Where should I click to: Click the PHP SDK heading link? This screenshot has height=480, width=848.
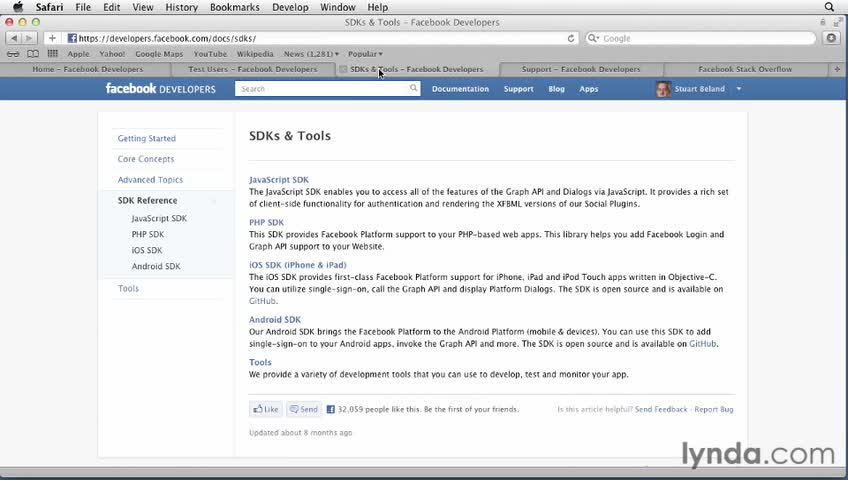click(266, 222)
